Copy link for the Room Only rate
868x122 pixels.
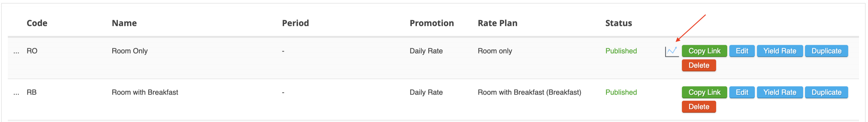[x=704, y=51]
